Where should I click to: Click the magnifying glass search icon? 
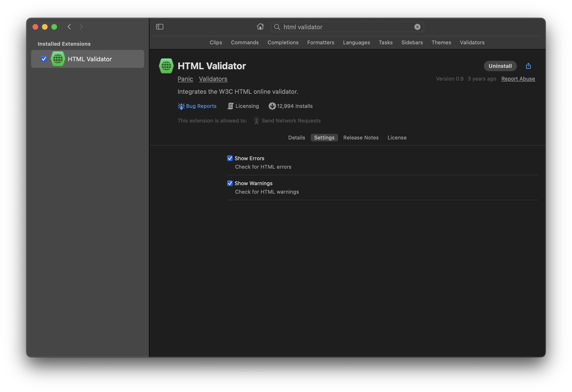[277, 27]
